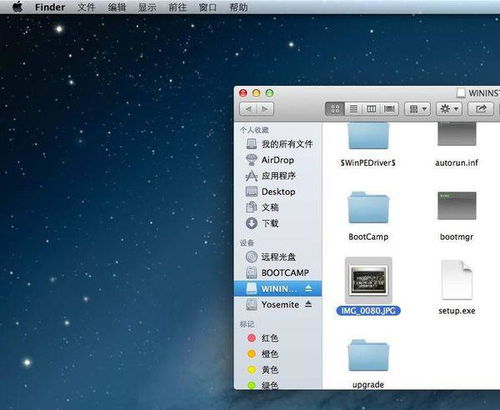Go back with the back arrow

(x=248, y=109)
